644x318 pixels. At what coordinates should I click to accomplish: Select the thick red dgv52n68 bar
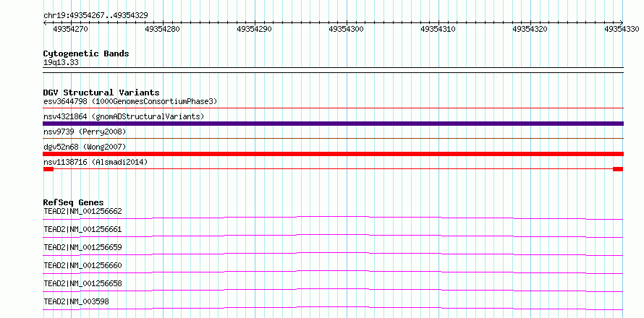coord(333,154)
